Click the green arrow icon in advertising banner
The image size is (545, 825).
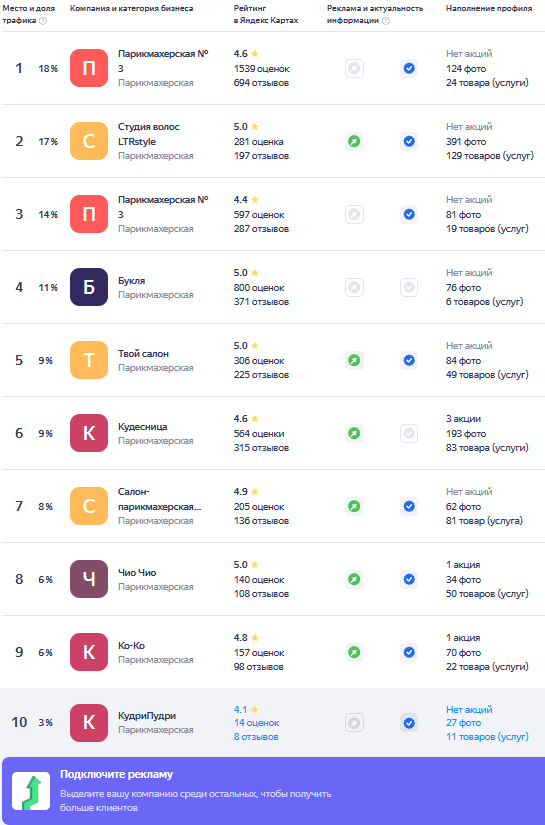coord(31,791)
